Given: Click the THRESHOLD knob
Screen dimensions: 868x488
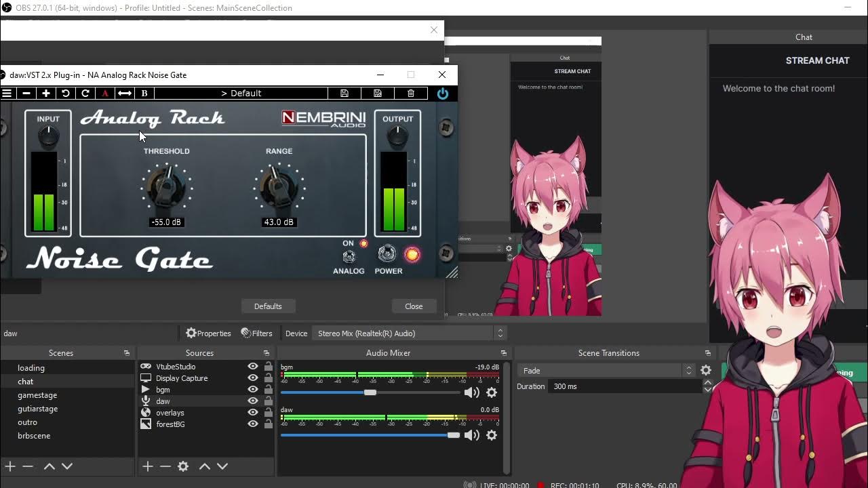Looking at the screenshot, I should tap(166, 188).
